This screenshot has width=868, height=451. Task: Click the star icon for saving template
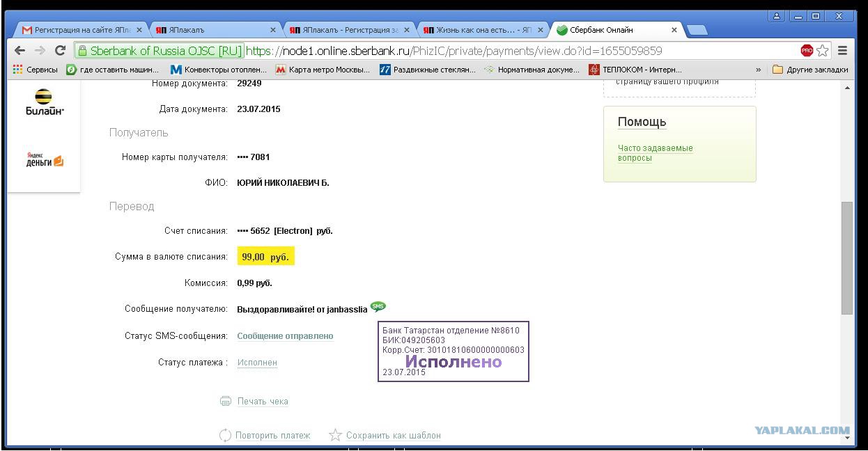pyautogui.click(x=335, y=436)
